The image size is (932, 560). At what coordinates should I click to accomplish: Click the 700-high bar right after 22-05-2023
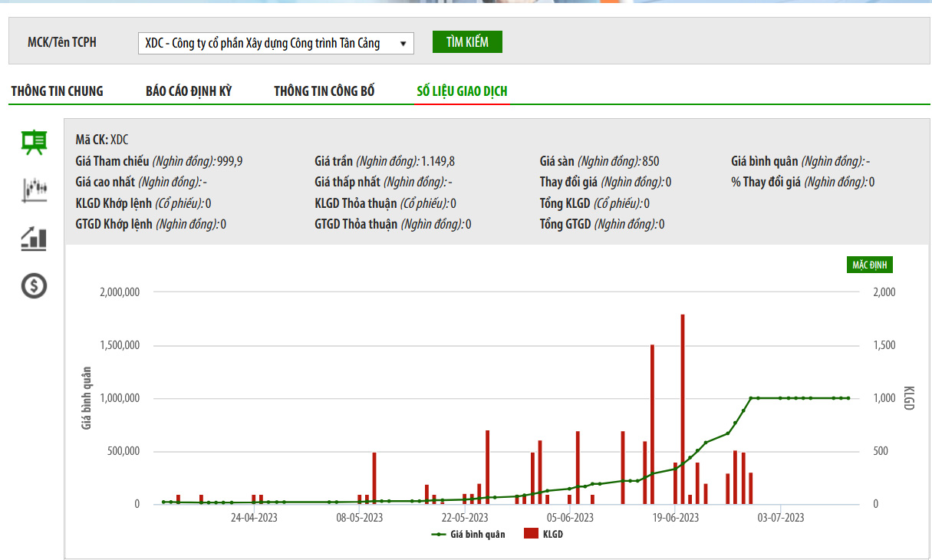487,466
